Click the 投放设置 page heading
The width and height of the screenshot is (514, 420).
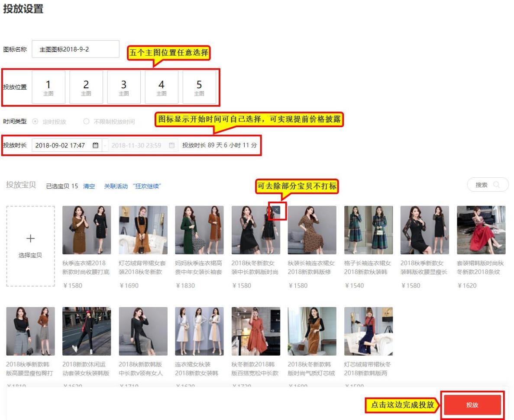(23, 9)
